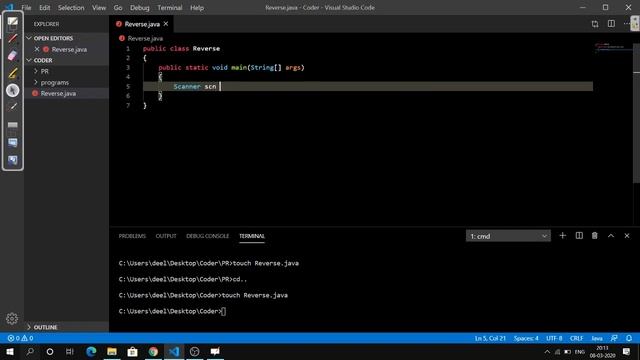Change language mode via Java status item
Image resolution: width=640 pixels, height=360 pixels.
point(597,338)
